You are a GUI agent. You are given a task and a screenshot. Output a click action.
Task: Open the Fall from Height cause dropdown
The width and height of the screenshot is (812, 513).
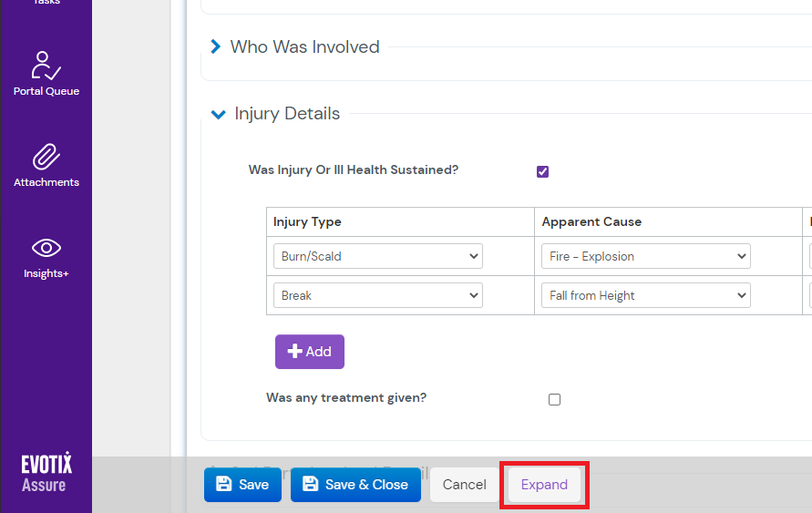[x=645, y=295]
